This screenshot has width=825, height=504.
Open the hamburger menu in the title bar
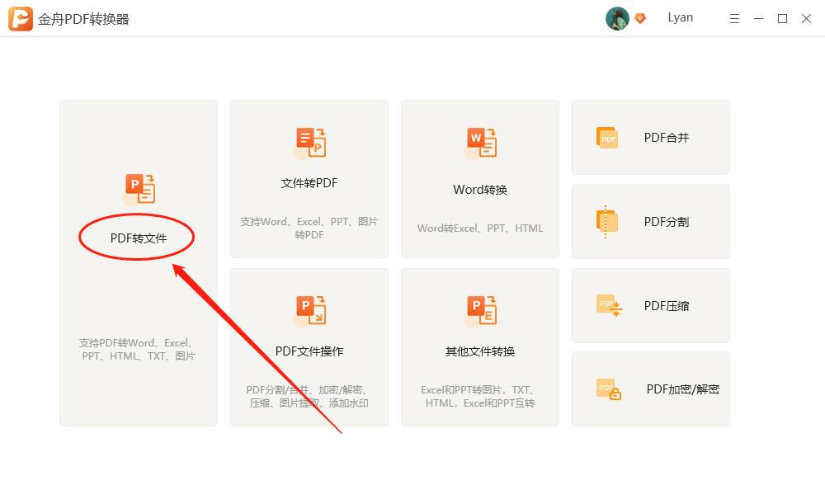(734, 17)
